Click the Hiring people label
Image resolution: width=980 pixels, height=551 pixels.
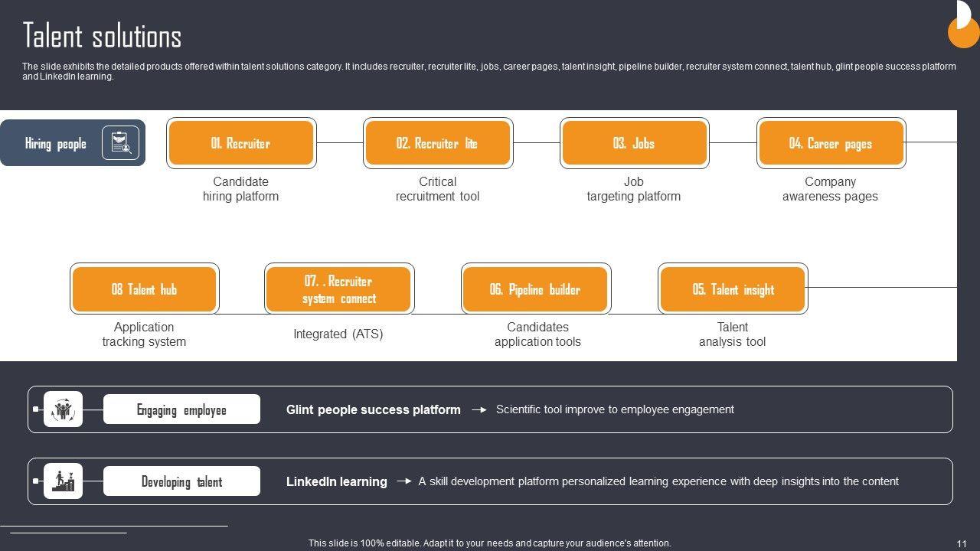(56, 144)
